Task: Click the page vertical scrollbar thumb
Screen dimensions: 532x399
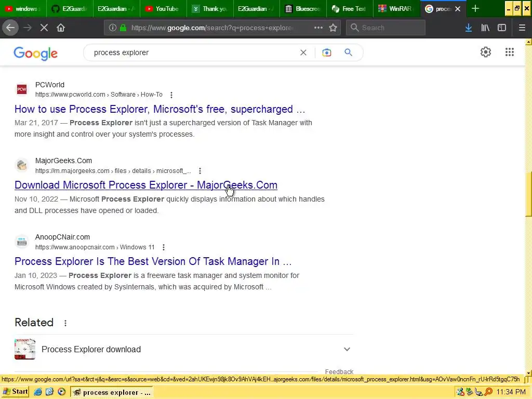Action: [x=528, y=194]
